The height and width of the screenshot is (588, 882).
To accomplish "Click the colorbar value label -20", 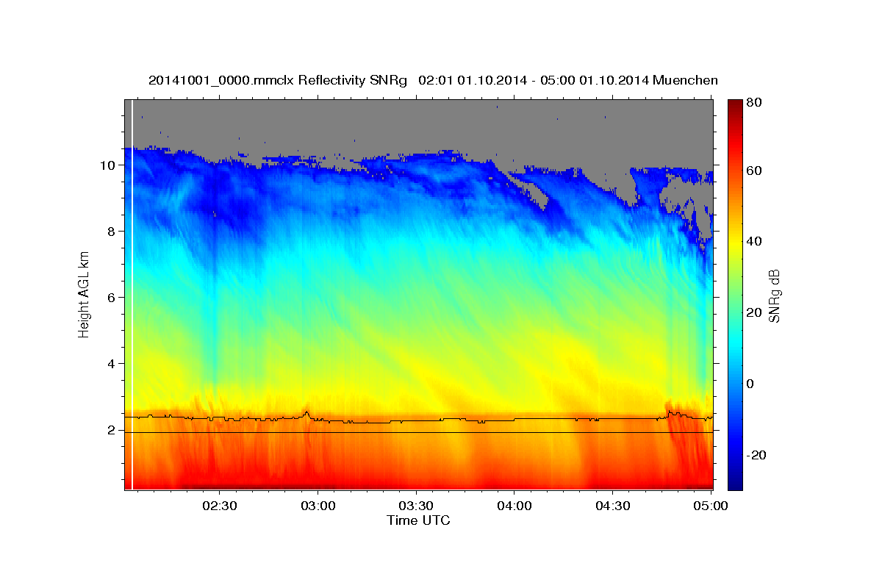I will click(x=755, y=455).
